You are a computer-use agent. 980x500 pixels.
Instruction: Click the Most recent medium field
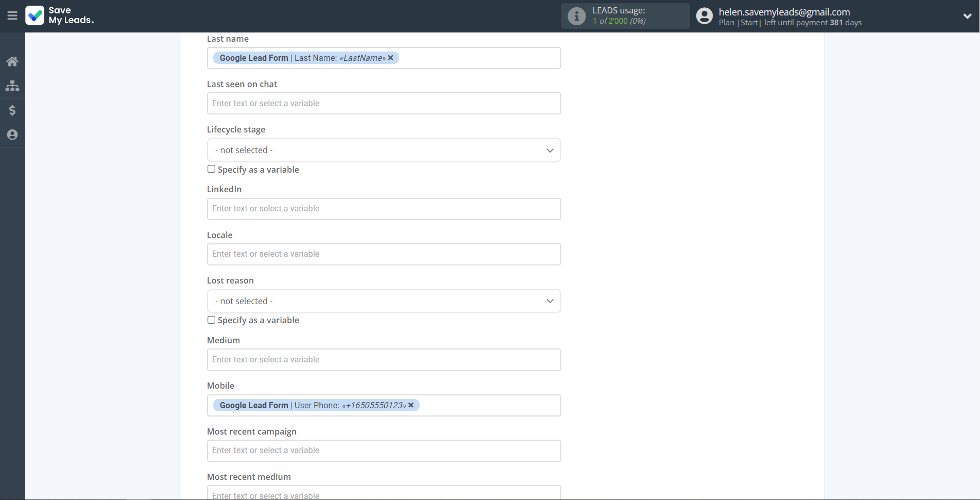coord(384,493)
